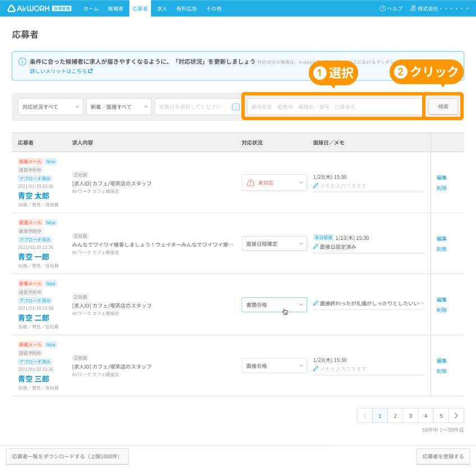Click アプローチ済み badge for 青空 三郎
The height and width of the screenshot is (468, 476).
tap(35, 362)
